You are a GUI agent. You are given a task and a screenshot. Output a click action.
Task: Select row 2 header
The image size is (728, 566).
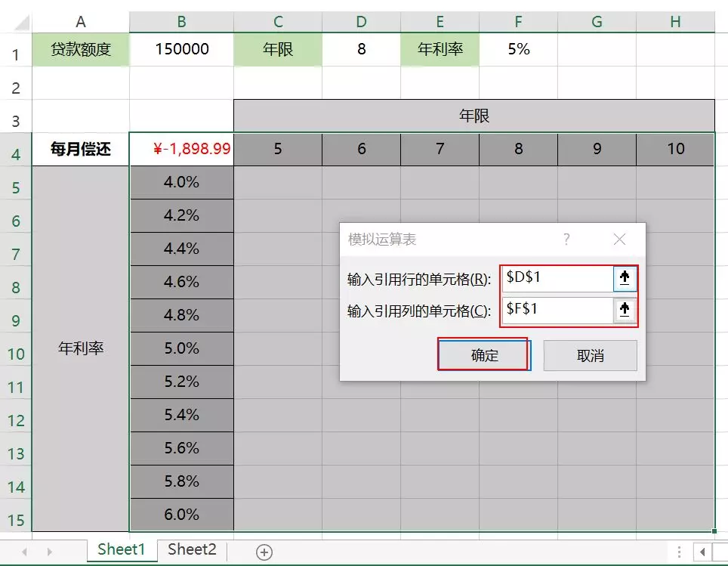15,82
